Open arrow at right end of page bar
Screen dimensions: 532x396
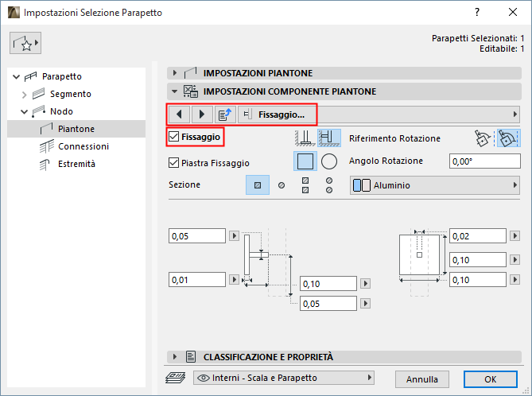pyautogui.click(x=515, y=115)
